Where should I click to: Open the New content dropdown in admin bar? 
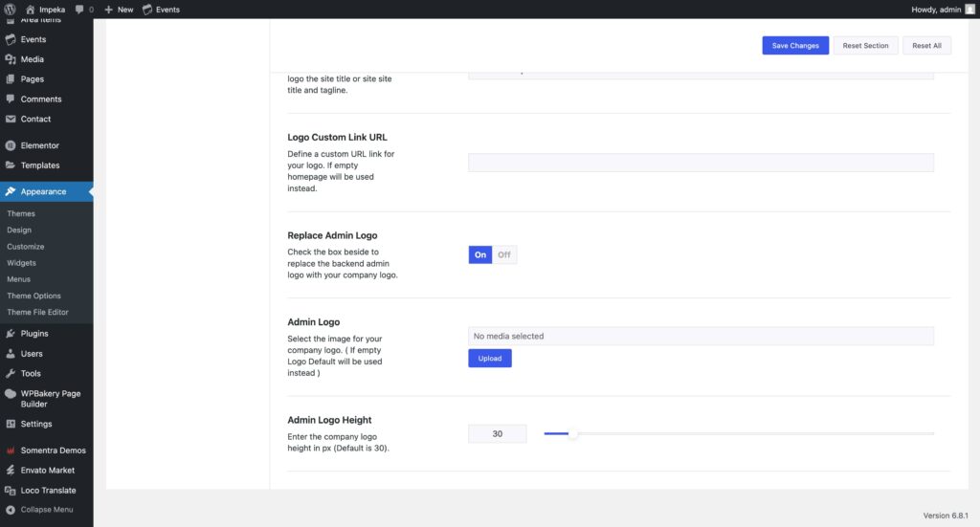(119, 9)
